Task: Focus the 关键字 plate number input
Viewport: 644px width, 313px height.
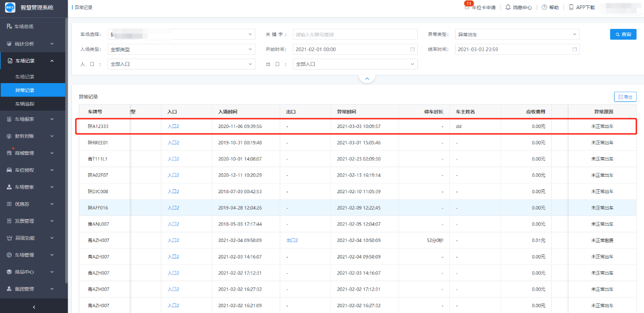Action: pos(355,34)
